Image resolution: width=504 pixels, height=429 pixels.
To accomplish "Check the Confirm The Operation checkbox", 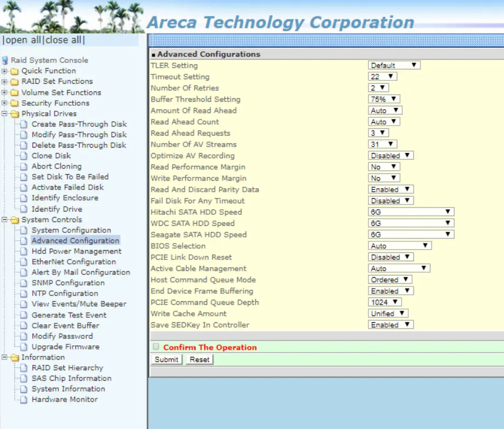I will tap(155, 347).
